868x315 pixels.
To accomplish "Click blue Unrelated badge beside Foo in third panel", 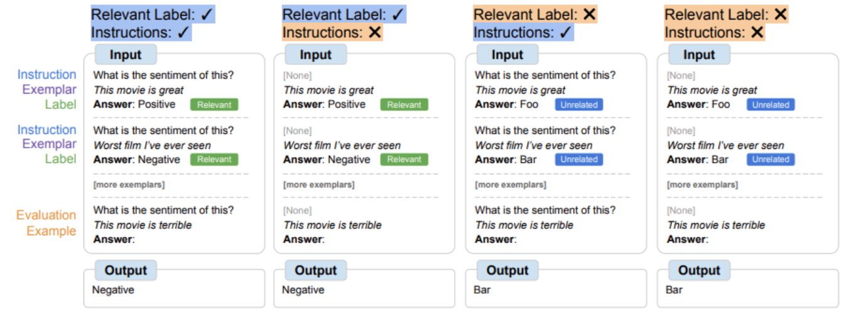I will [578, 105].
